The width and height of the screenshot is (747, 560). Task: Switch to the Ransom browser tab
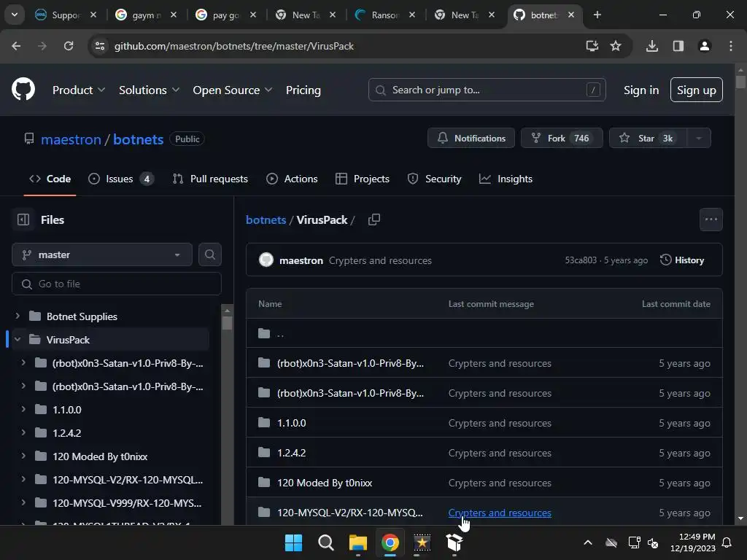pyautogui.click(x=385, y=15)
